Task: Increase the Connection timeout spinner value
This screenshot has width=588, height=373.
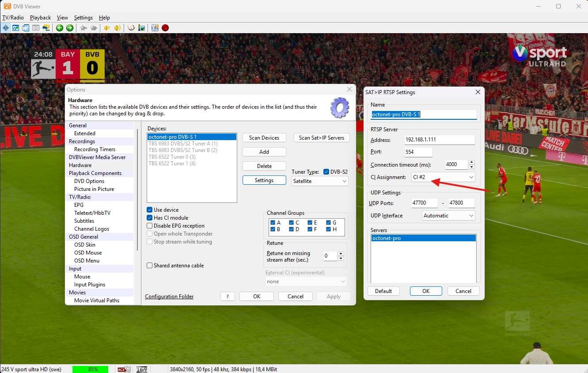Action: click(x=472, y=163)
